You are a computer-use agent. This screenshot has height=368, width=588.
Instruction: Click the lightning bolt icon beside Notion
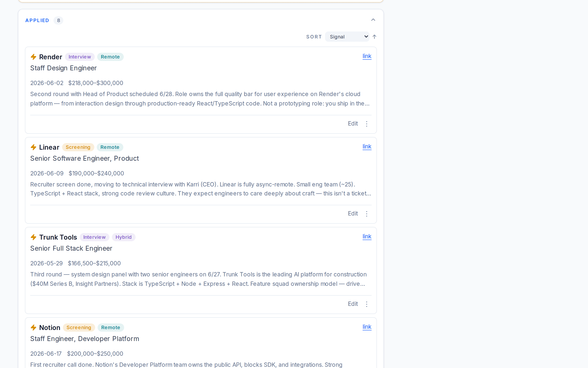point(33,328)
